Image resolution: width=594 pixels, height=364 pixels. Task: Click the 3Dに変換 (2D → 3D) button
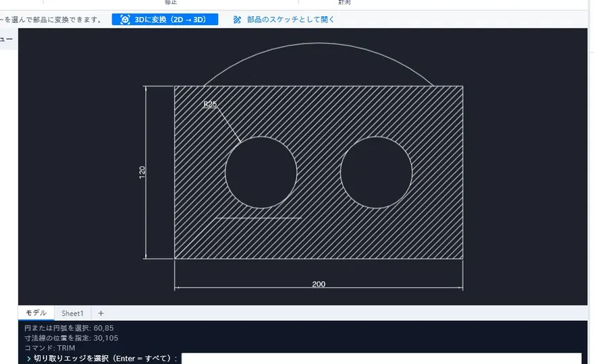coord(165,20)
